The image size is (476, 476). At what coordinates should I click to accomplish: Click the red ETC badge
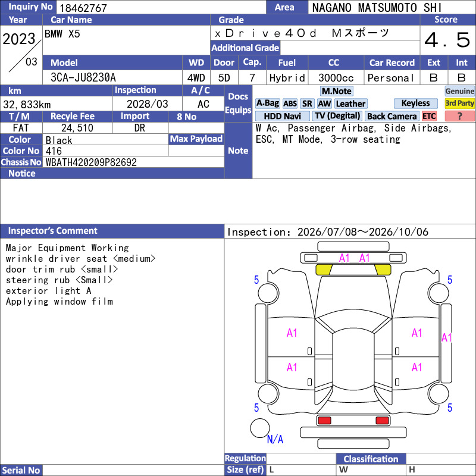coord(429,116)
